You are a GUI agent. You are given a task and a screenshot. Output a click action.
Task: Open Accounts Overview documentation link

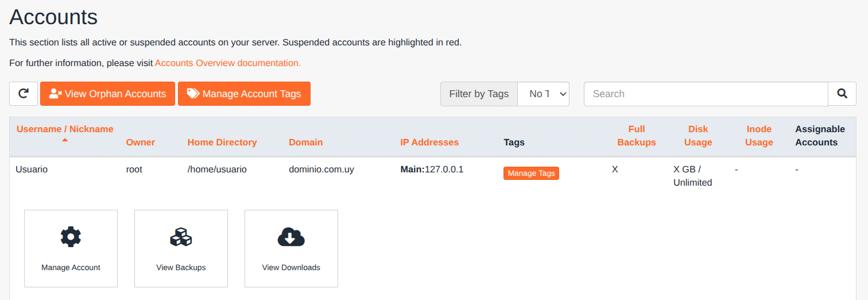pyautogui.click(x=227, y=63)
